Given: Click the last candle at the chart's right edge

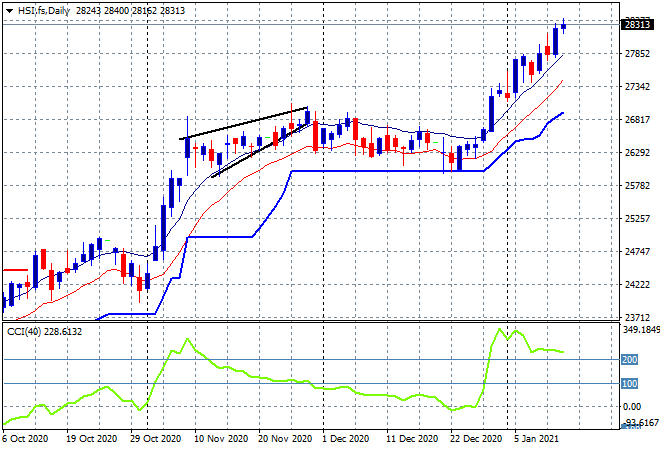Looking at the screenshot, I should click(x=564, y=27).
